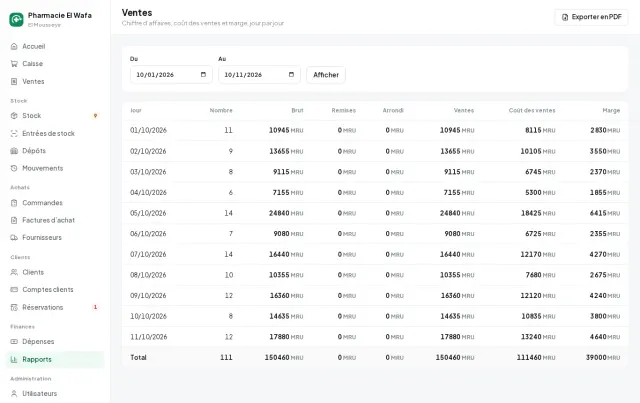Click the Factures d'achat document icon
The height and width of the screenshot is (403, 640).
pyautogui.click(x=14, y=220)
